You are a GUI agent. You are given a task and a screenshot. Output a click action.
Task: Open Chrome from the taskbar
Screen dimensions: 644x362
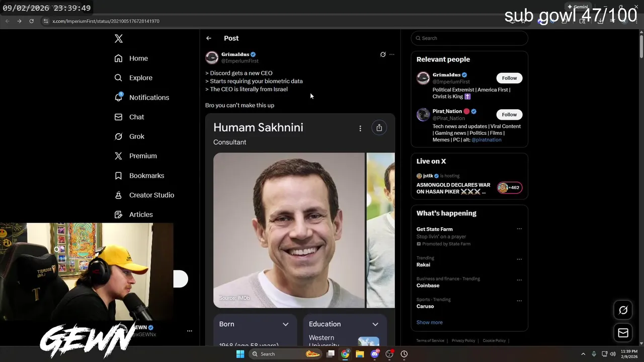point(345,354)
